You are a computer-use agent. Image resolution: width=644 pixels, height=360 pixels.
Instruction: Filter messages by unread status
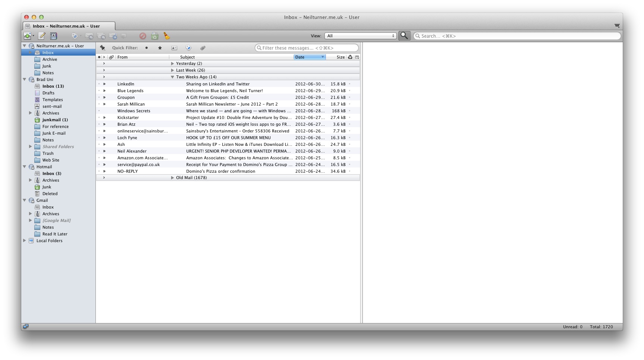coord(146,48)
